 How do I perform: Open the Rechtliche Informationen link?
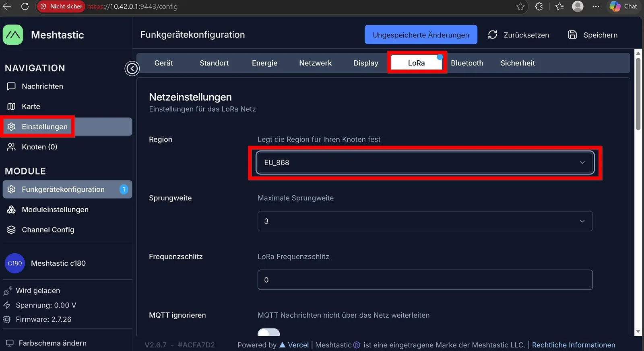tap(574, 345)
